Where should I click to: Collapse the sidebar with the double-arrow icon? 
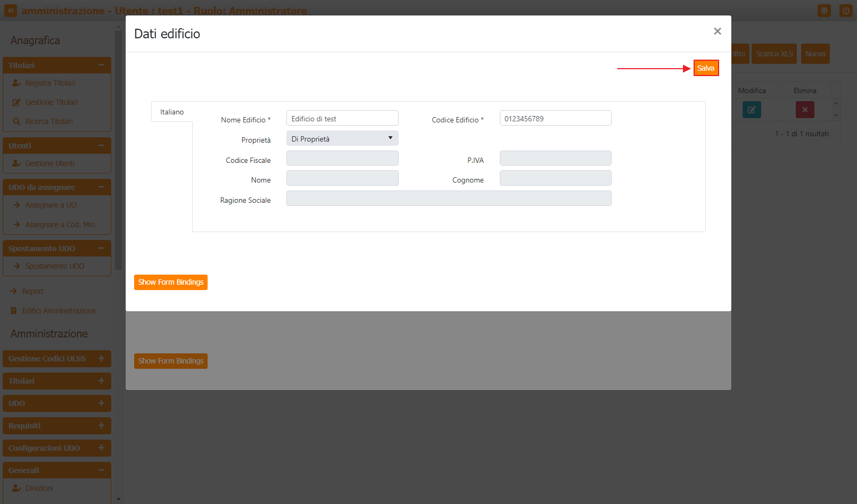tap(11, 11)
